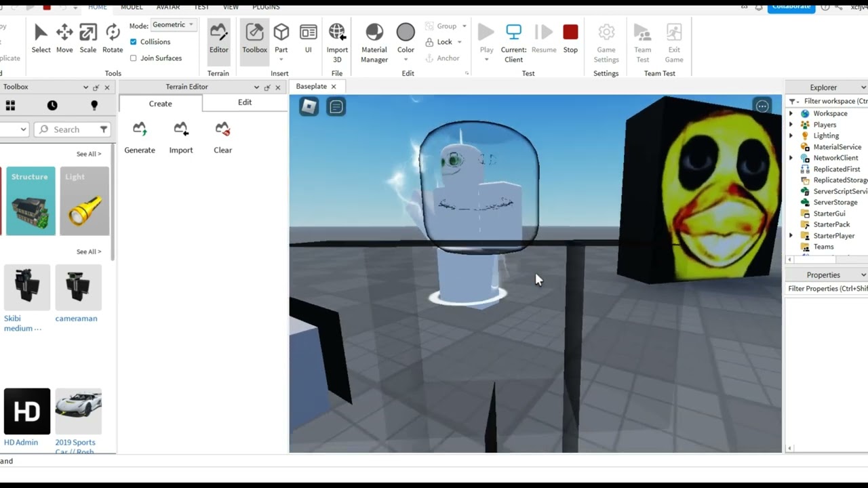This screenshot has width=868, height=488.
Task: Open the PLUGINS ribbon tab
Action: (266, 7)
